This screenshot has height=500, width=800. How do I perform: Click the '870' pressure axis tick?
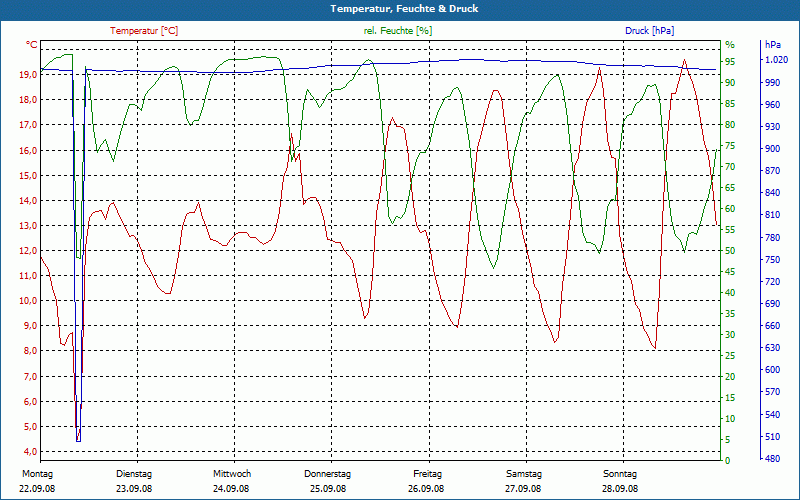pyautogui.click(x=773, y=171)
